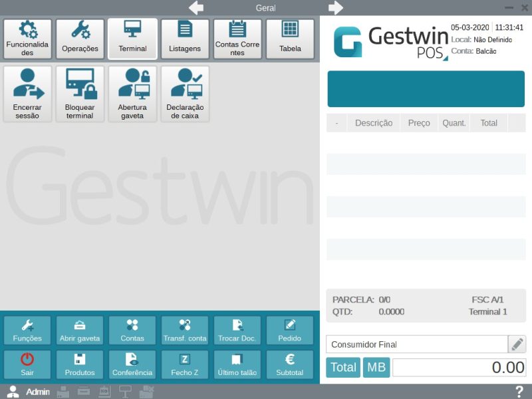Switch to the Operações tab
Screen dimensions: 532x399
point(80,39)
